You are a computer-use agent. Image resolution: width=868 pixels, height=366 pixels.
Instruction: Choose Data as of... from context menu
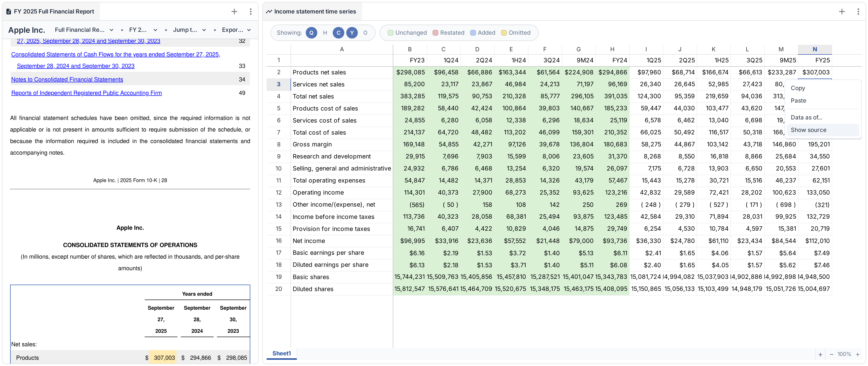pyautogui.click(x=822, y=118)
